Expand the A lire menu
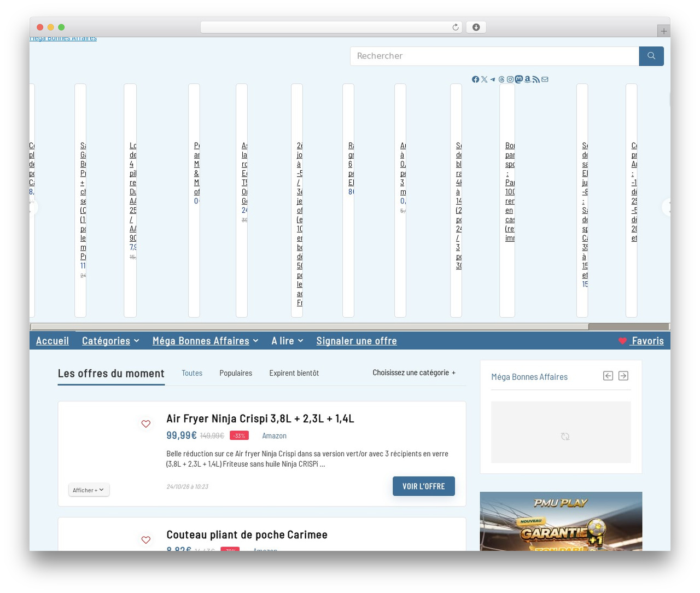The height and width of the screenshot is (593, 700). (x=287, y=341)
